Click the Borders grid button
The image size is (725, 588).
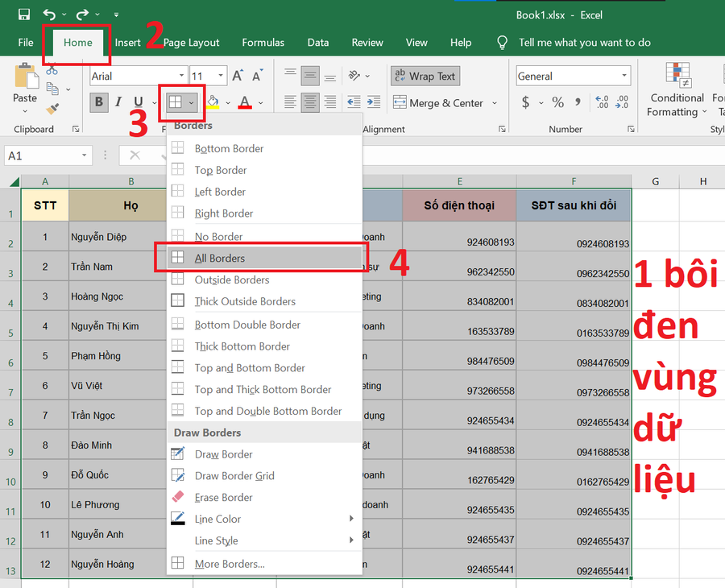pos(176,101)
